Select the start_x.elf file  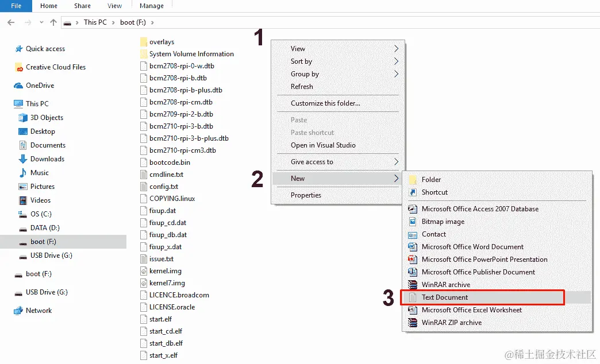click(163, 355)
